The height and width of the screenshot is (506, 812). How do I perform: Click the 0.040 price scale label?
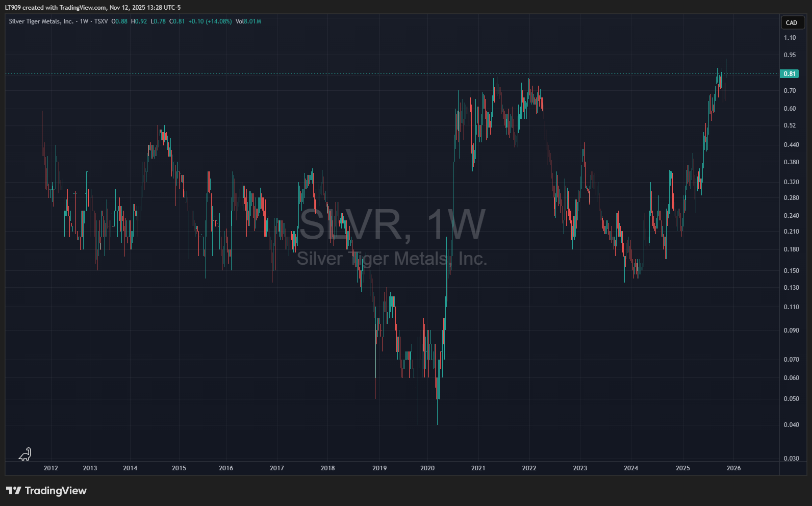tap(791, 425)
